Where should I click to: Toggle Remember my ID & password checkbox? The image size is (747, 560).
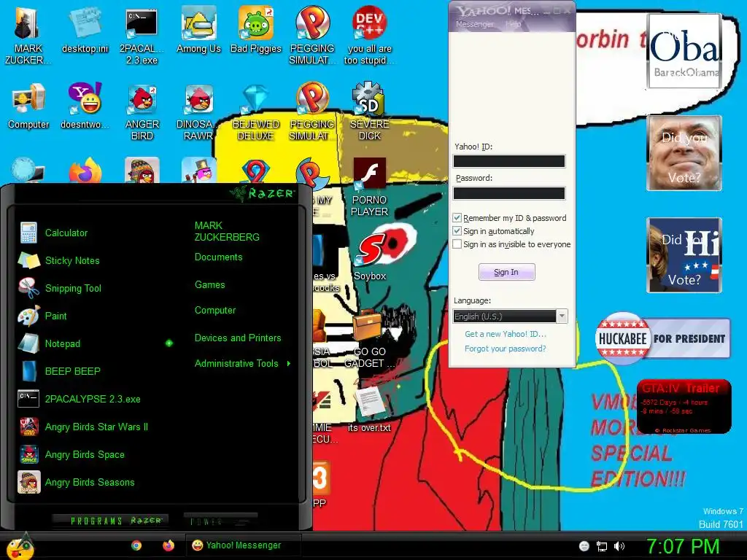pyautogui.click(x=457, y=217)
